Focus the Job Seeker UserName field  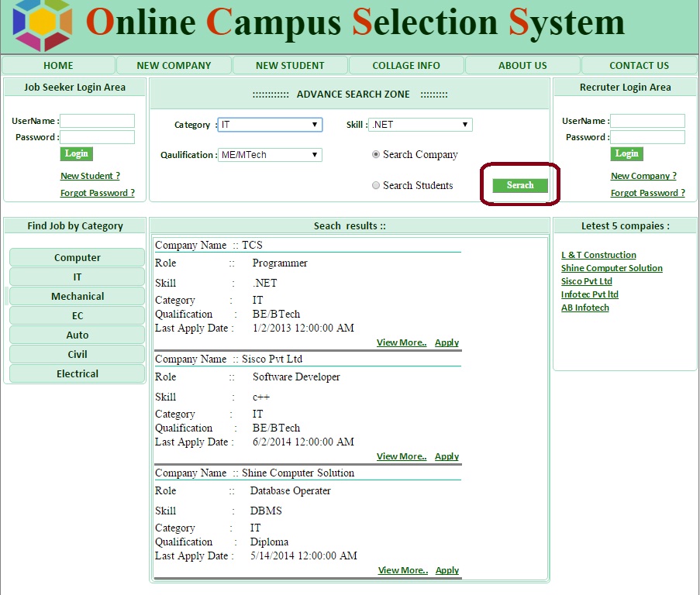coord(97,121)
